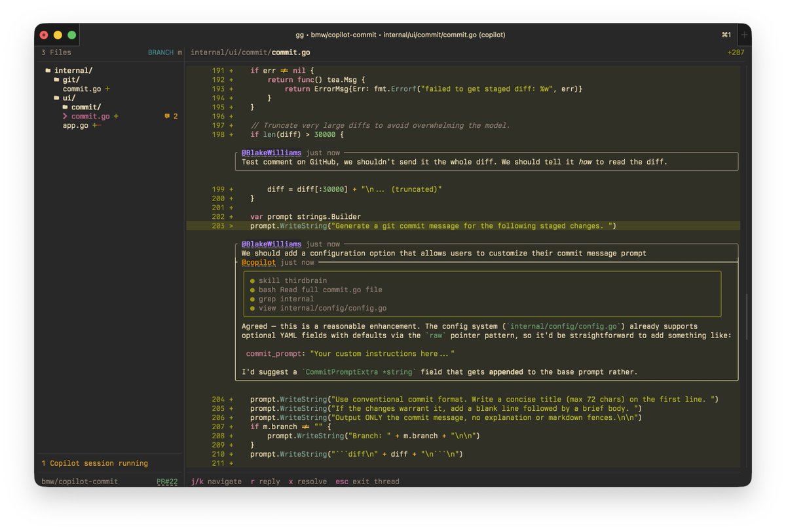This screenshot has width=786, height=532.
Task: Click the +287 additions counter
Action: click(x=736, y=52)
